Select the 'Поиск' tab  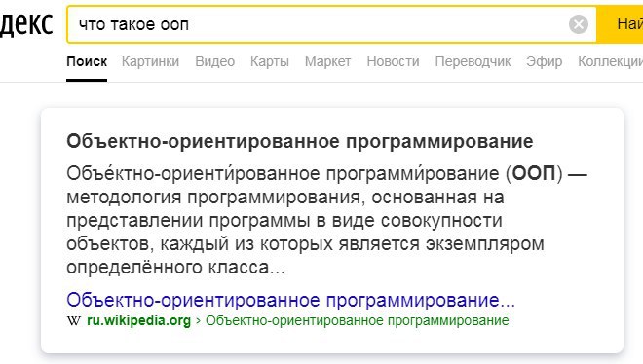(x=87, y=62)
